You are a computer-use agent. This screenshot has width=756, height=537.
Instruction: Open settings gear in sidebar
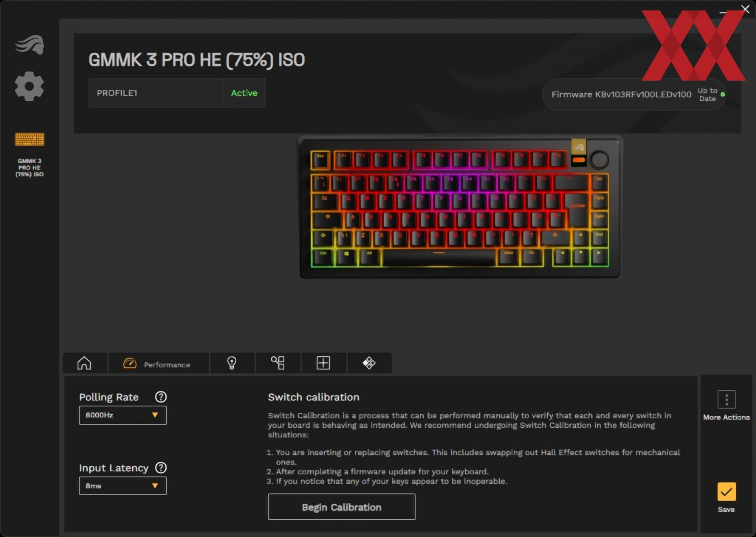[29, 86]
